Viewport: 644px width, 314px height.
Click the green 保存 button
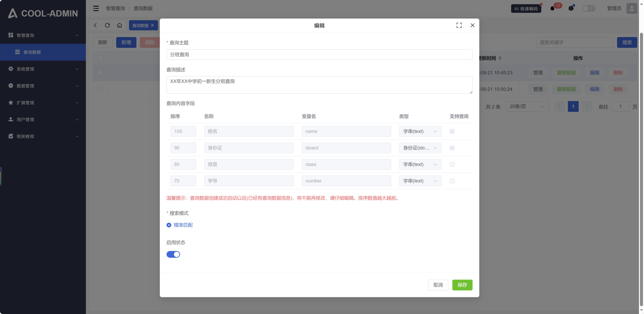462,285
